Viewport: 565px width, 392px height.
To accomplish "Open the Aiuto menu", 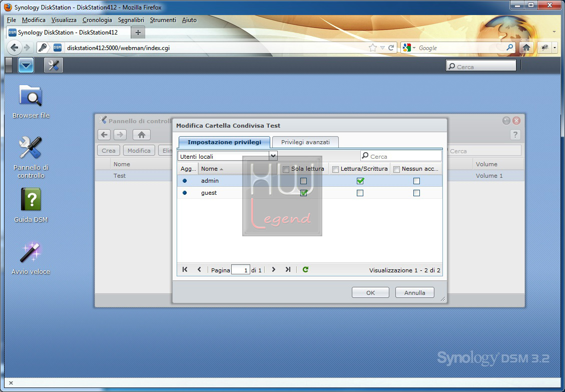I will pyautogui.click(x=189, y=20).
